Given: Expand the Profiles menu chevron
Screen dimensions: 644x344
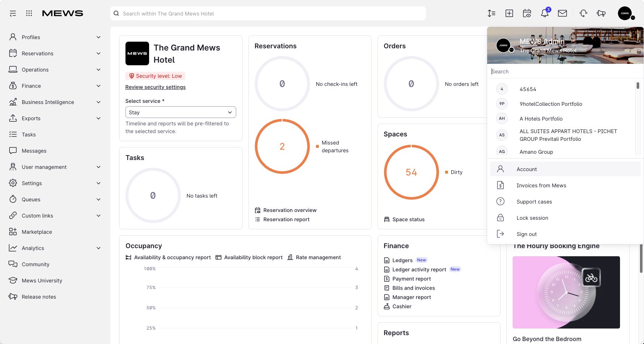Looking at the screenshot, I should pyautogui.click(x=99, y=37).
